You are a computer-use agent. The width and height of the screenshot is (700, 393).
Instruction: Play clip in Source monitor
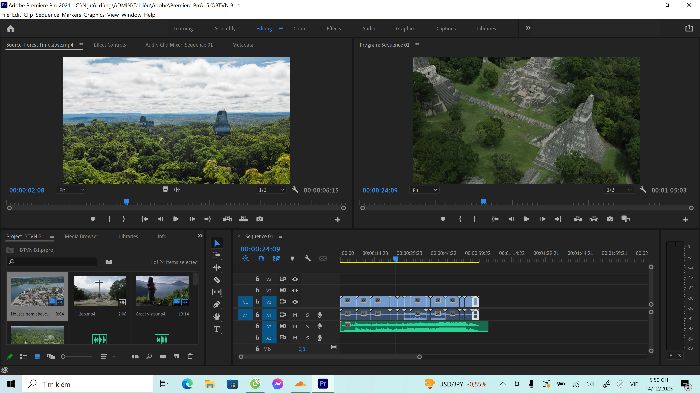(175, 219)
